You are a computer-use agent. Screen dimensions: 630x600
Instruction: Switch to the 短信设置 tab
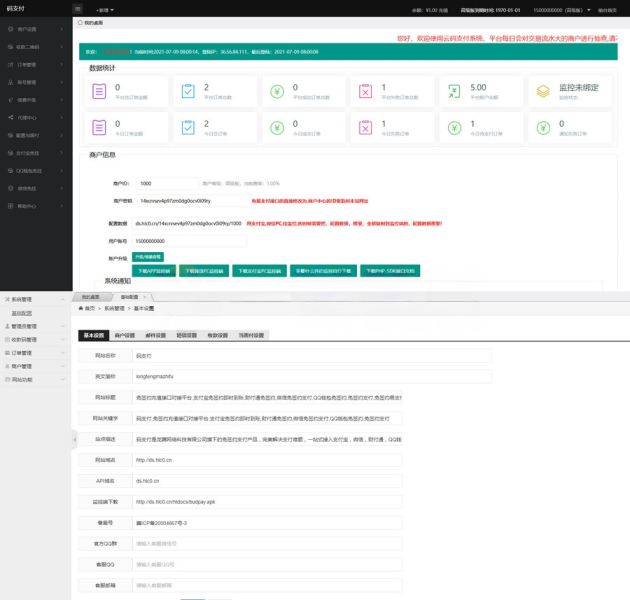coord(187,335)
